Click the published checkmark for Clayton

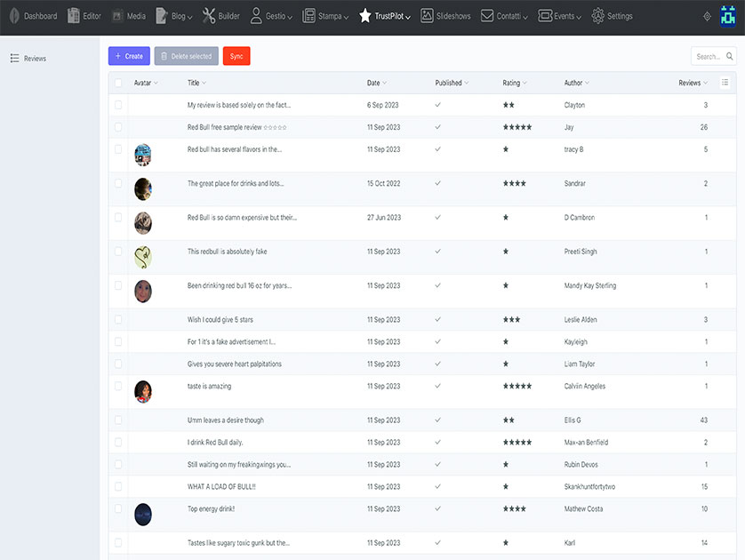click(437, 105)
